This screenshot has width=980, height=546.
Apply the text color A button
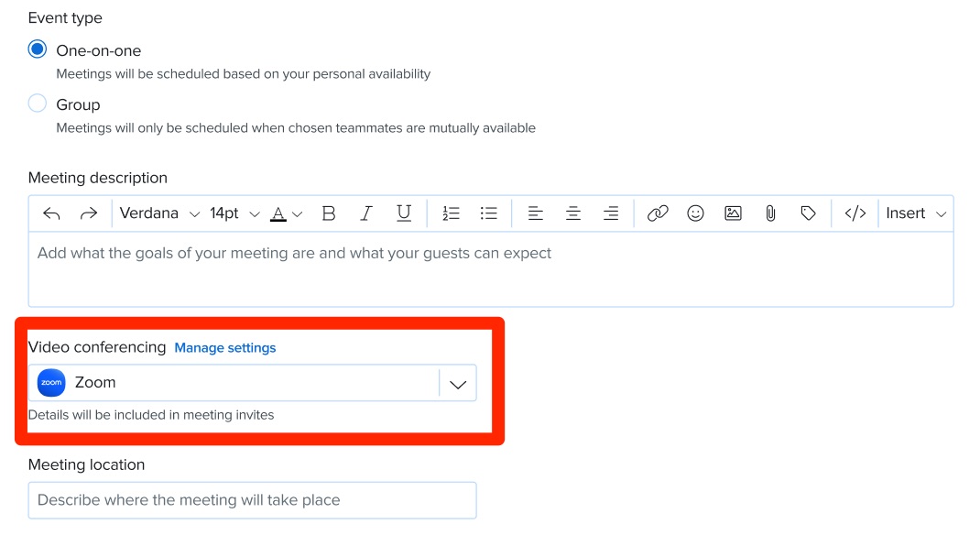(x=278, y=213)
